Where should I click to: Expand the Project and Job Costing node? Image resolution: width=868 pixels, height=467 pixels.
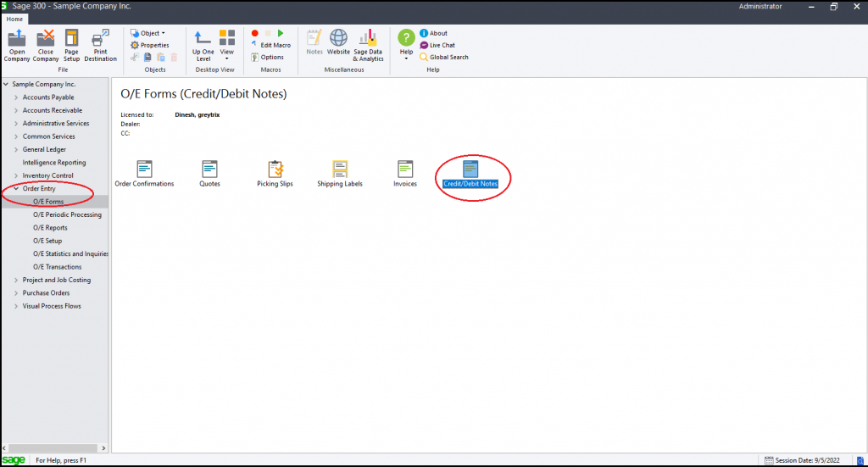tap(16, 280)
